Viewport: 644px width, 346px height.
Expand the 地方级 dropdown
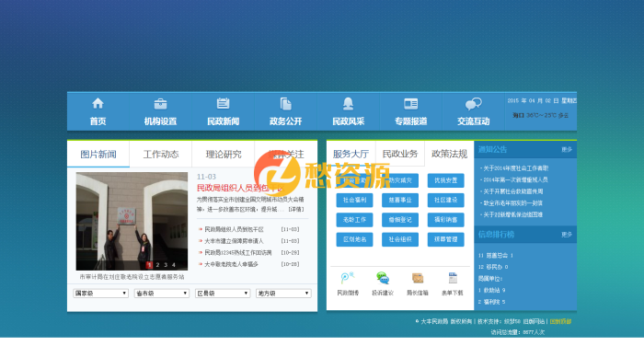(283, 293)
